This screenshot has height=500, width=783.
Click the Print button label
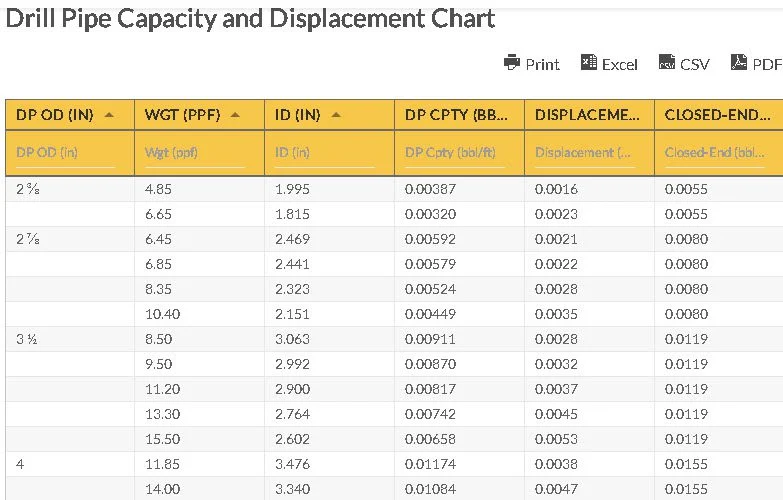[x=542, y=64]
